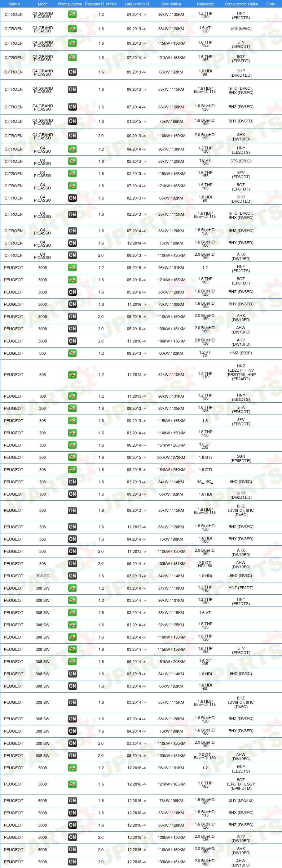Image resolution: width=282 pixels, height=868 pixels.
Task: Click PB fuel icon for C4 Grand Picasso 1.6 VTi 120
Action: click(72, 29)
